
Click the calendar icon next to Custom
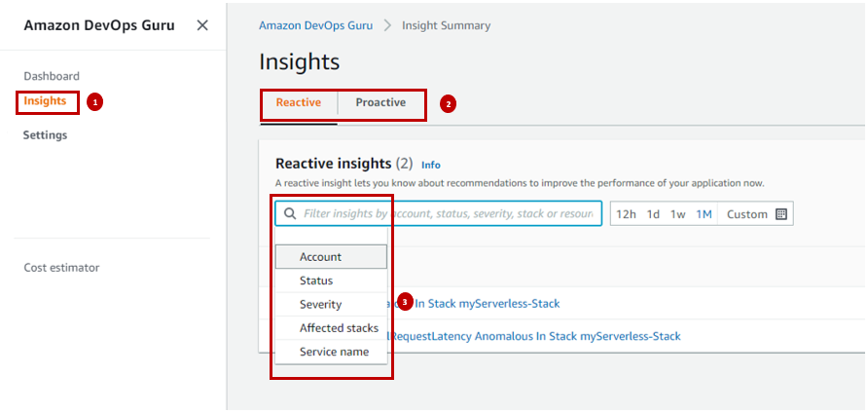click(781, 214)
